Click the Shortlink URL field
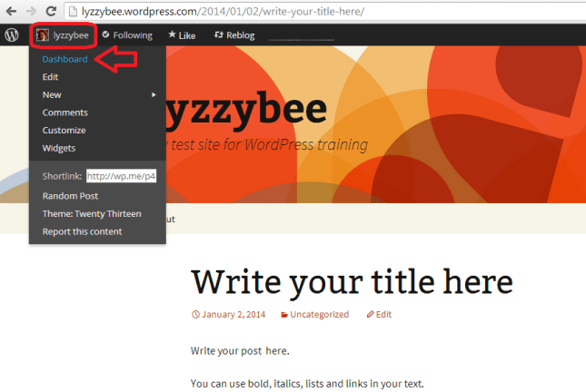The image size is (586, 392). click(x=122, y=176)
